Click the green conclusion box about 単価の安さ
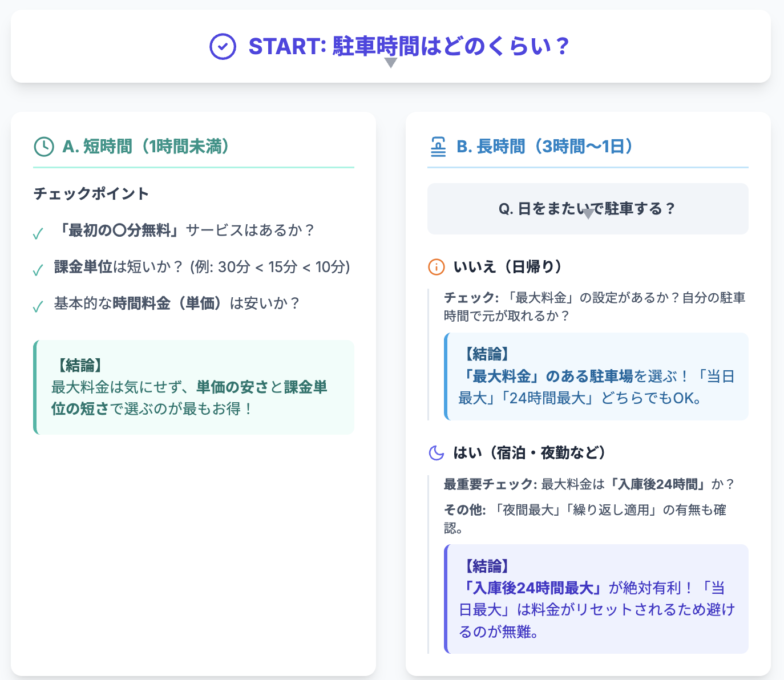Image resolution: width=784 pixels, height=680 pixels. (194, 387)
